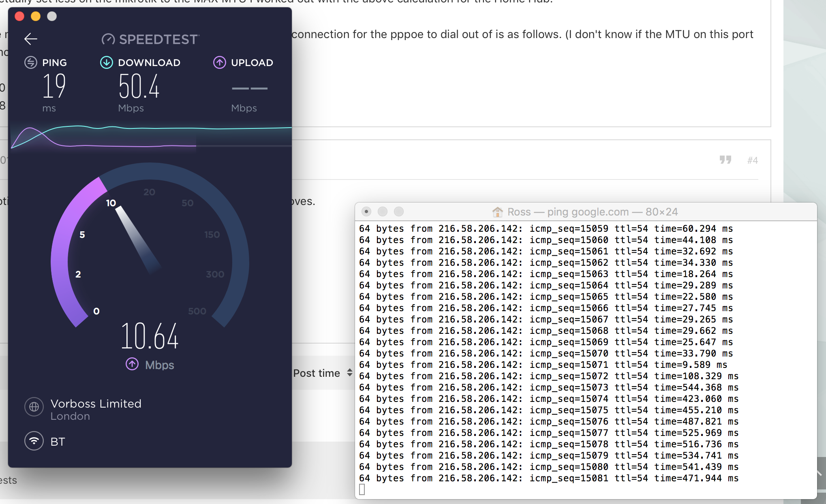Click the BT provider label
Screen dimensions: 826x504
click(x=58, y=442)
